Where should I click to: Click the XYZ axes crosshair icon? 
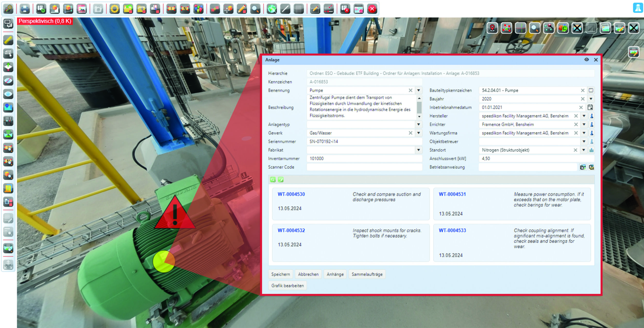[x=520, y=28]
